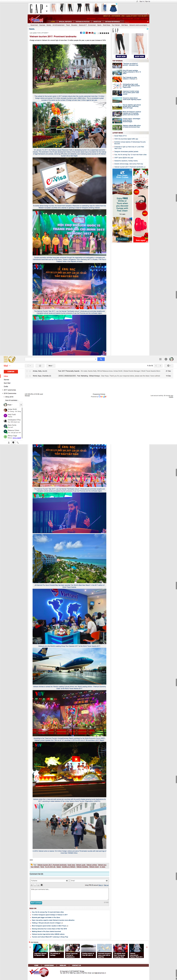177x980 pixels.
Task: Open the WHAT'S ON tab
Action: click(x=97, y=22)
